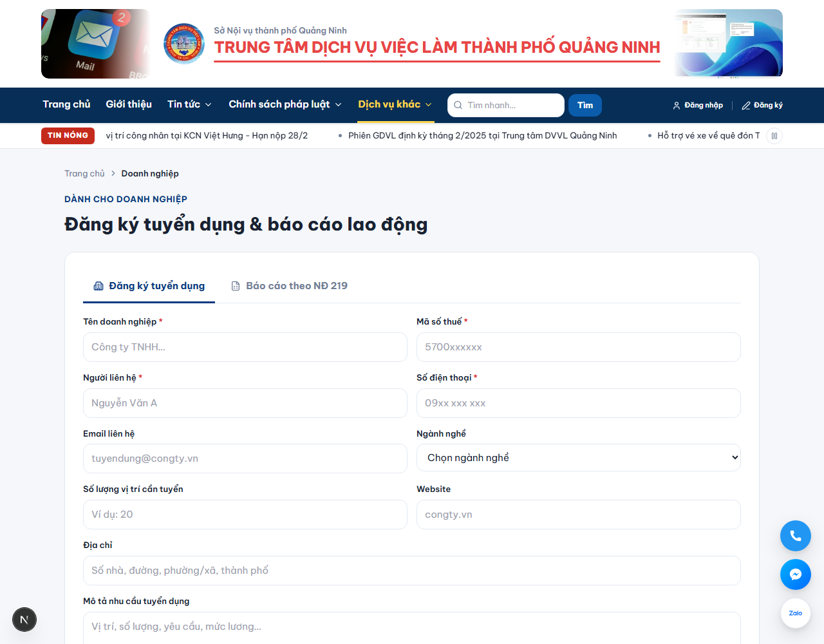
Task: Click the Trung tâm dịch vụ việc làm title
Action: coord(437,47)
